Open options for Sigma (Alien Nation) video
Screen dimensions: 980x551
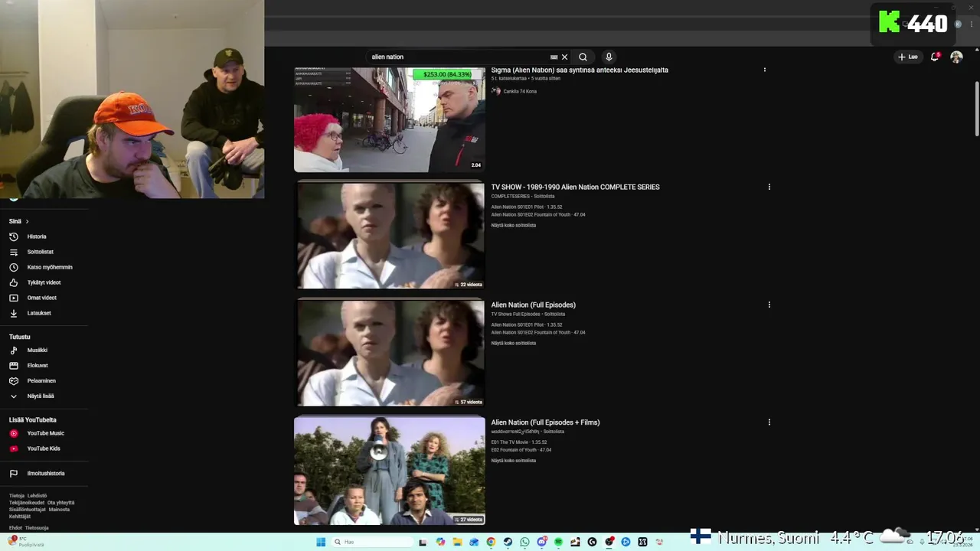[764, 70]
